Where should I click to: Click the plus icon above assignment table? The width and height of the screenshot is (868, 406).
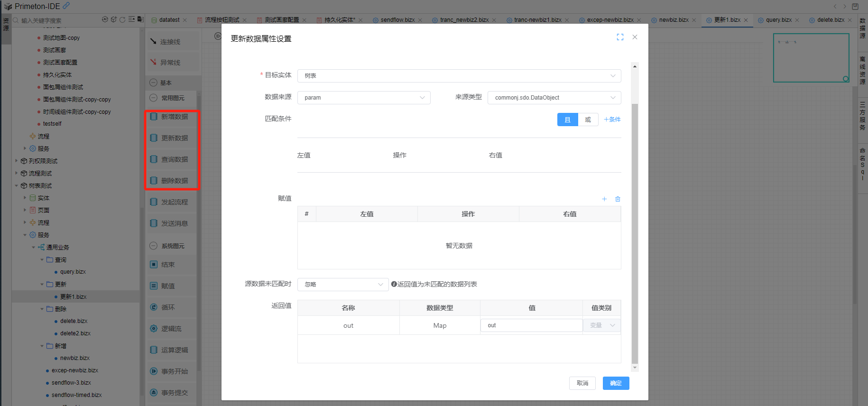604,199
